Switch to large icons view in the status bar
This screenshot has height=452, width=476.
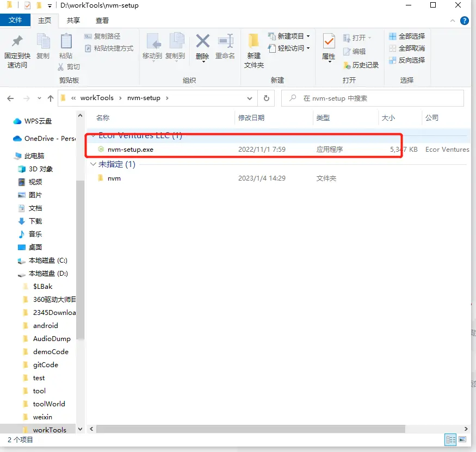coord(462,439)
